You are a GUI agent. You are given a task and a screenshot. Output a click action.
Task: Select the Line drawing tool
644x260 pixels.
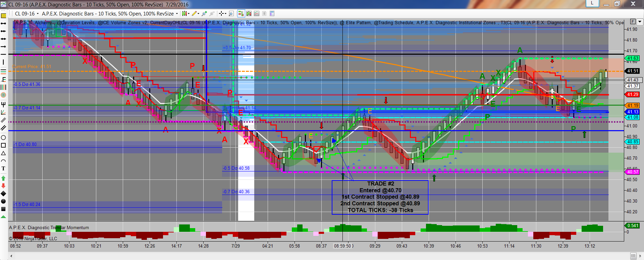[3, 23]
